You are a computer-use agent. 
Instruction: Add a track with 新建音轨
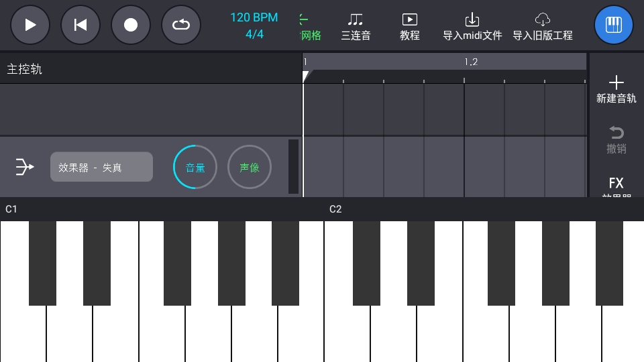click(616, 89)
